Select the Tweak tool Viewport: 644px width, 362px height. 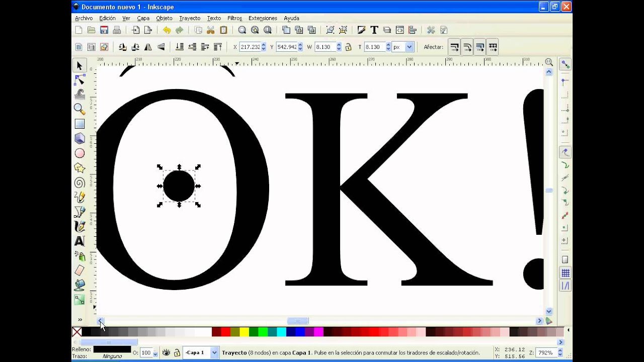[79, 94]
